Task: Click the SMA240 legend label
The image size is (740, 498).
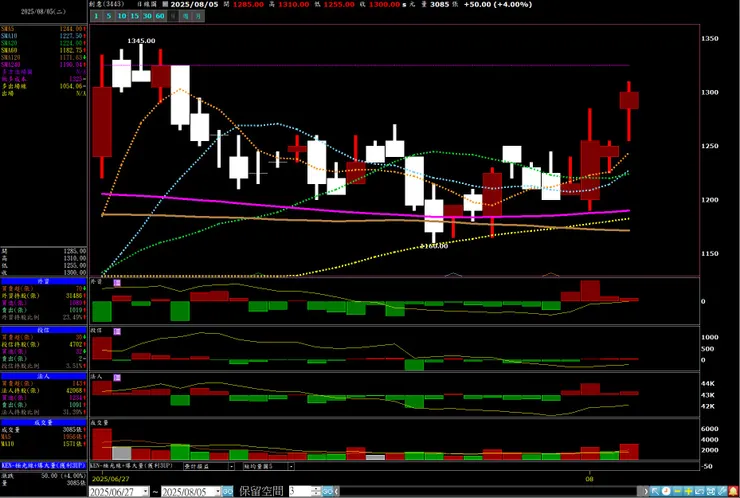Action: [x=10, y=64]
